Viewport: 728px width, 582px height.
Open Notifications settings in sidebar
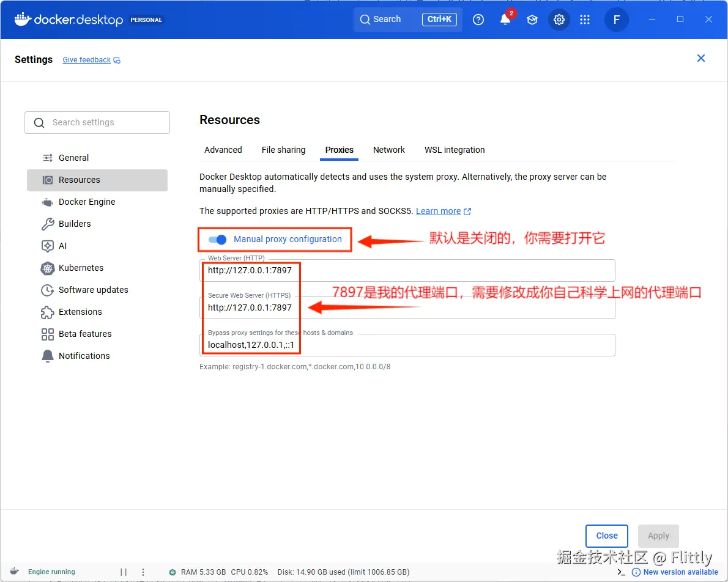[84, 355]
